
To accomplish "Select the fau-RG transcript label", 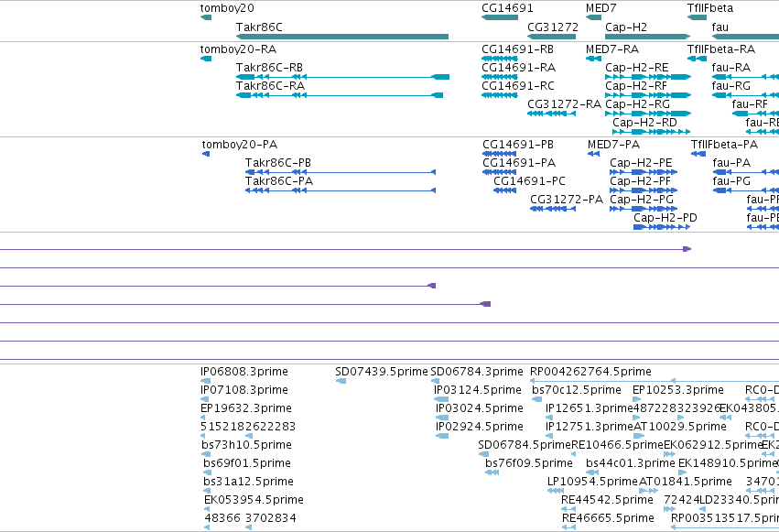I will (x=731, y=86).
